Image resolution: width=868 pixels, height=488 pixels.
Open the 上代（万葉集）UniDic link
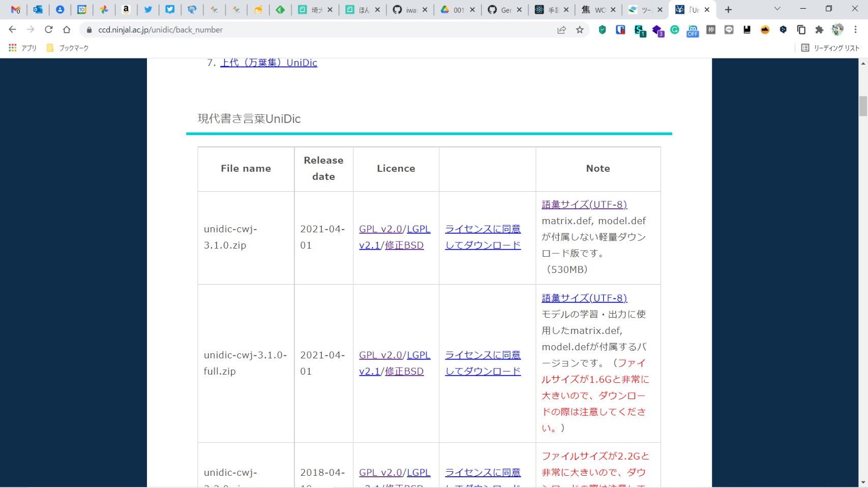[268, 63]
